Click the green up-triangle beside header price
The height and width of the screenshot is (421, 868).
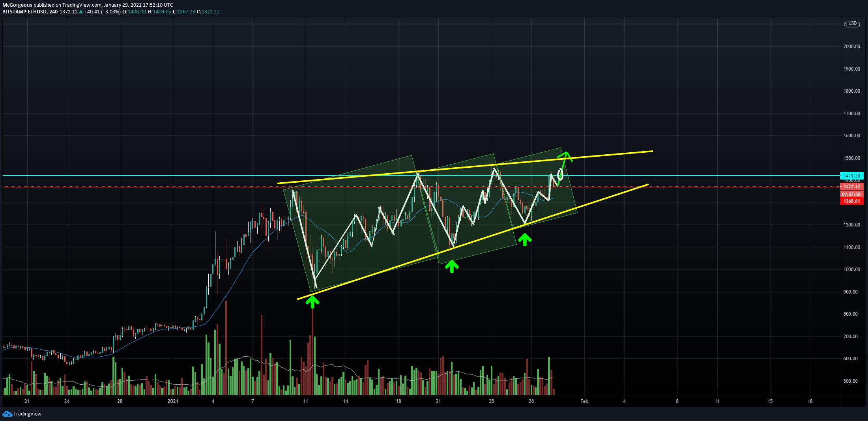click(81, 12)
